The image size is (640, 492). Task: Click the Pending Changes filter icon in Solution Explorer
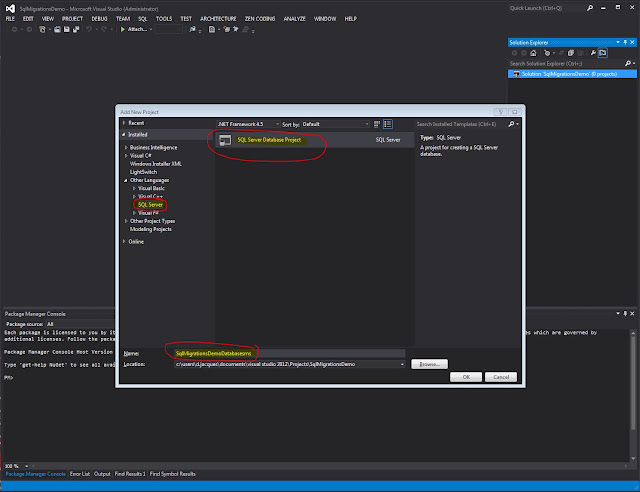547,53
